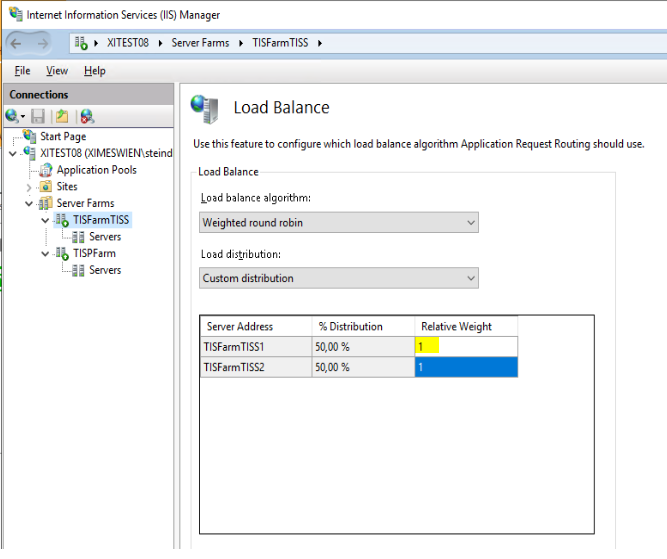This screenshot has width=667, height=559.
Task: Click TISFarmTISS in the address breadcrumb
Action: 280,43
